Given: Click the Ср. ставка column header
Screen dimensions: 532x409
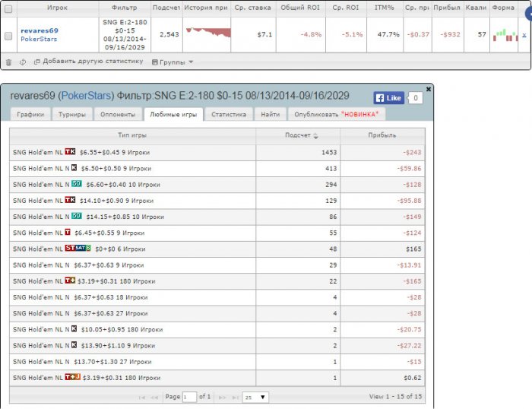Looking at the screenshot, I should pyautogui.click(x=253, y=8).
